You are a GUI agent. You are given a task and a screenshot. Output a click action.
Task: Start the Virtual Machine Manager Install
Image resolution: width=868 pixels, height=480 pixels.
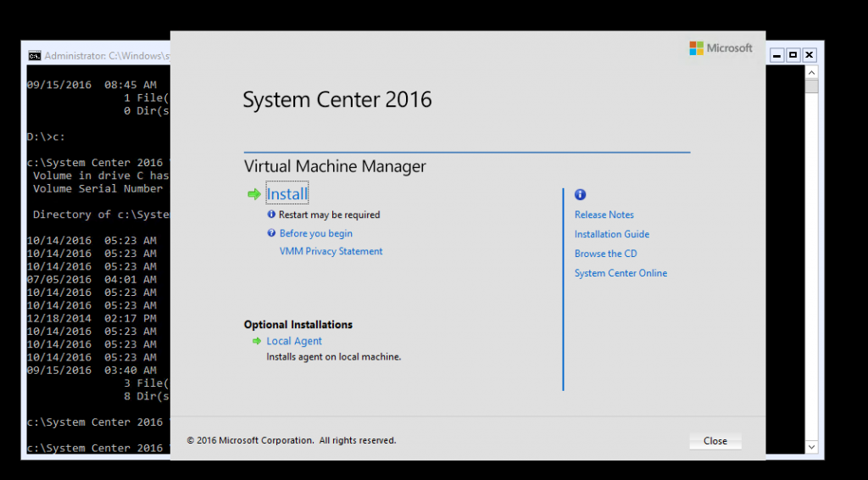point(287,193)
